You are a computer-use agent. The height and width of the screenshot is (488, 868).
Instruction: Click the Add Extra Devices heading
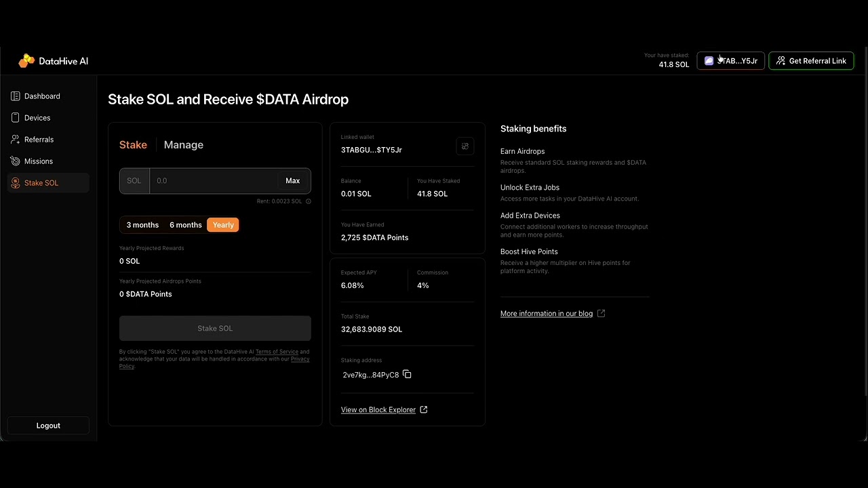pos(530,216)
